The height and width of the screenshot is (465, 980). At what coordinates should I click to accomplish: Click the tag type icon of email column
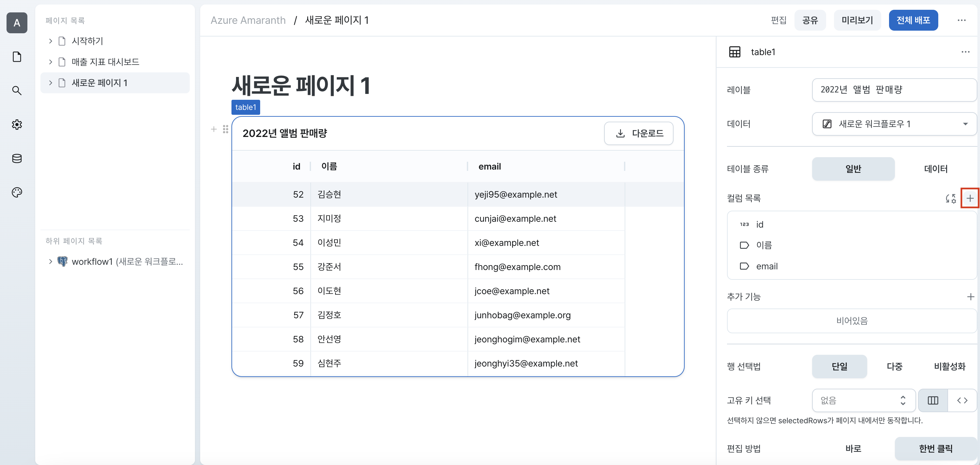tap(744, 266)
